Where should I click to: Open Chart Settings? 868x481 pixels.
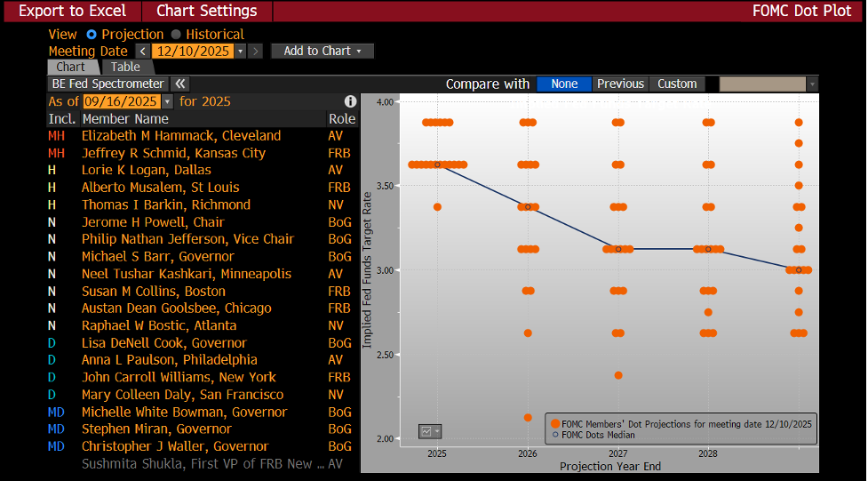click(207, 11)
